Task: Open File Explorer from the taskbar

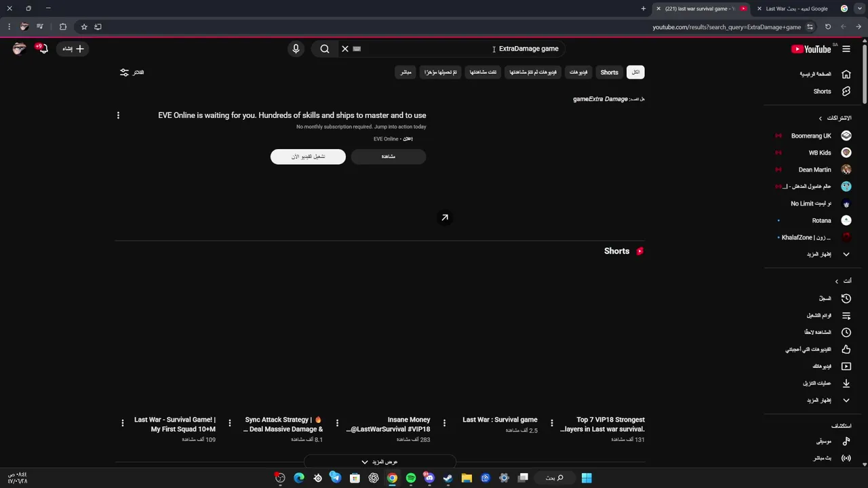Action: click(467, 478)
